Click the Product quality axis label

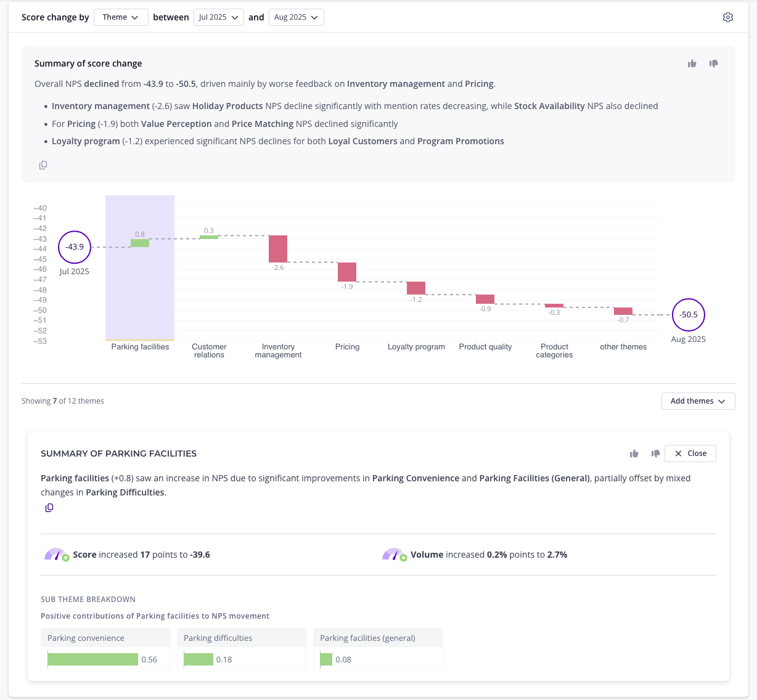(x=485, y=347)
